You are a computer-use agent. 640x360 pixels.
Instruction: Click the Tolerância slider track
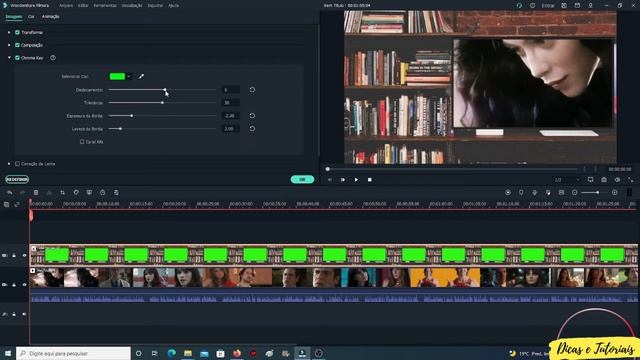pyautogui.click(x=162, y=103)
